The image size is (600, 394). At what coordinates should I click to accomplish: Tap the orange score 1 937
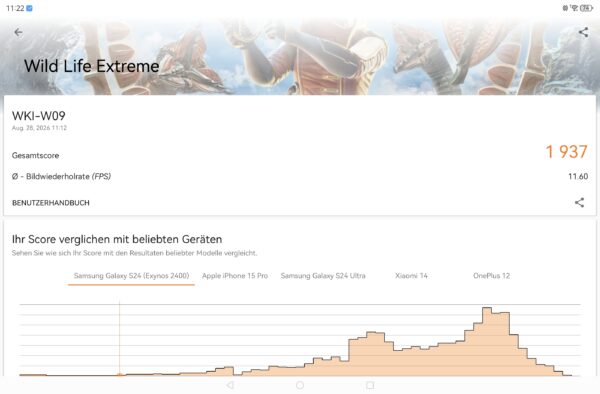566,152
